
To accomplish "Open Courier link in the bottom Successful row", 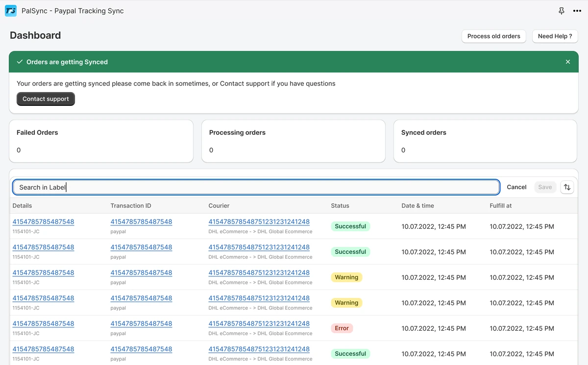I will click(259, 349).
